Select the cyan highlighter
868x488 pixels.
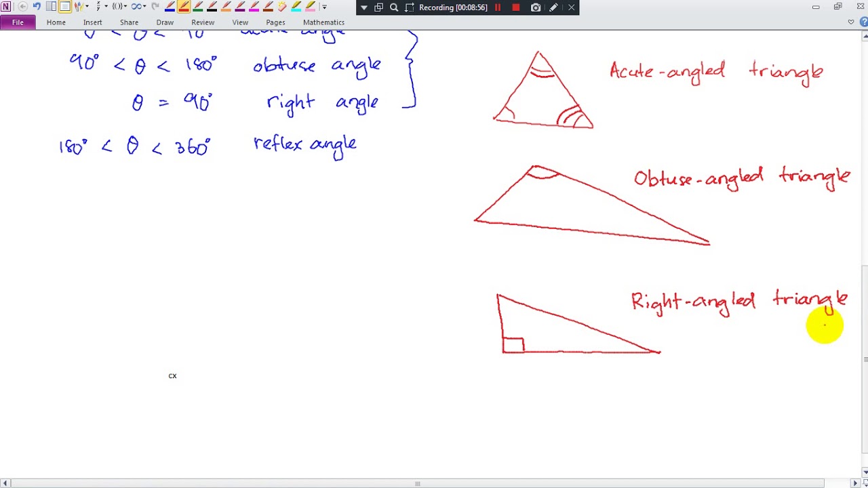pos(296,7)
